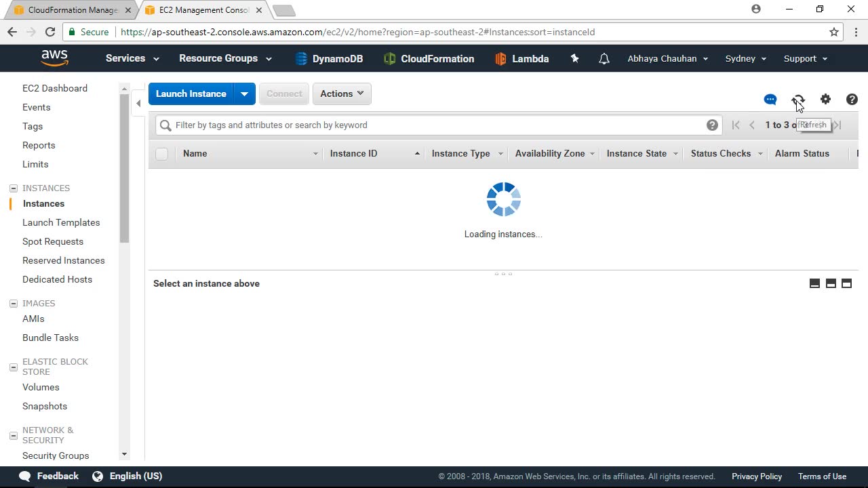Bookmark this page with the star
868x488 pixels.
click(x=834, y=32)
